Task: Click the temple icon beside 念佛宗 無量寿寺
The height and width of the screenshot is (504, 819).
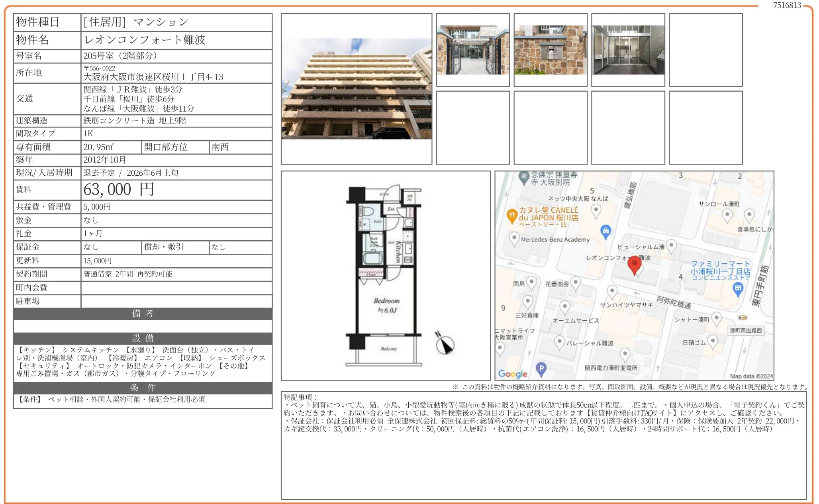Action: [524, 177]
